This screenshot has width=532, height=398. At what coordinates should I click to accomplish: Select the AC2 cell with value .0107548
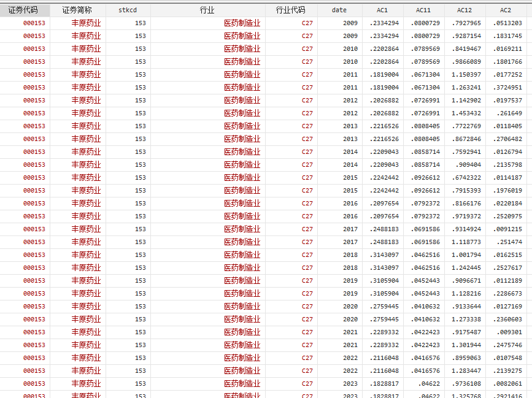[x=507, y=358]
